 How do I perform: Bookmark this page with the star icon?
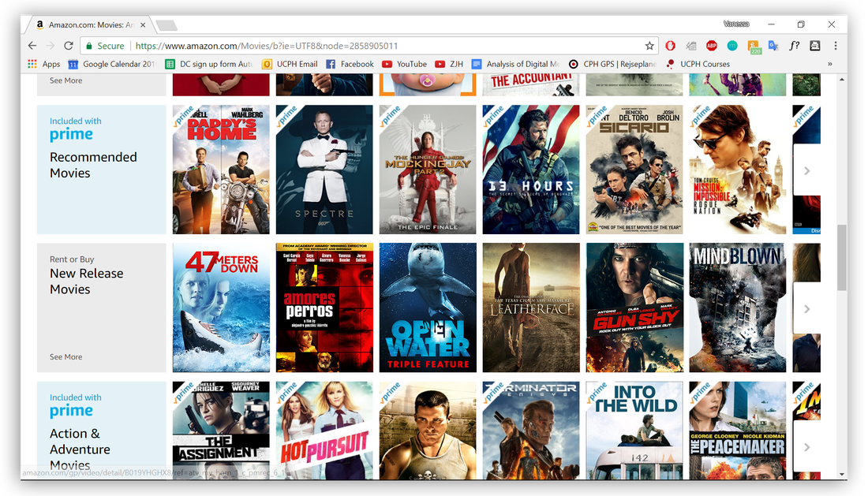pos(649,46)
